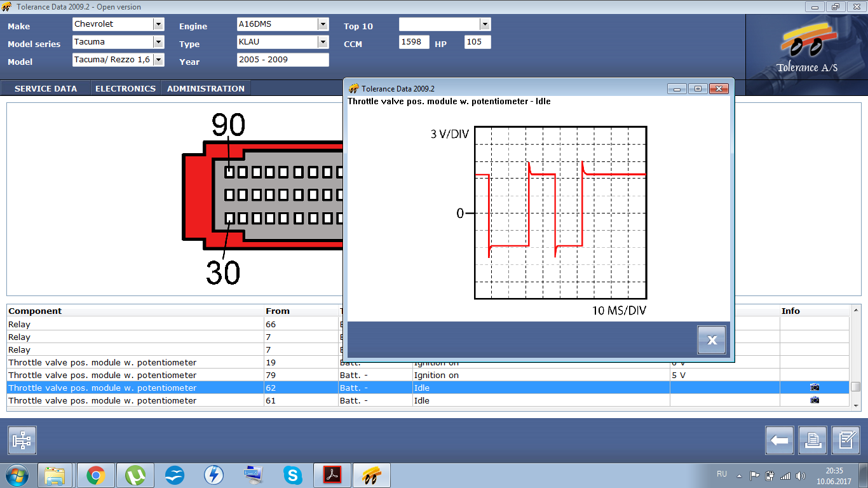Open the Windows Start menu

click(16, 475)
